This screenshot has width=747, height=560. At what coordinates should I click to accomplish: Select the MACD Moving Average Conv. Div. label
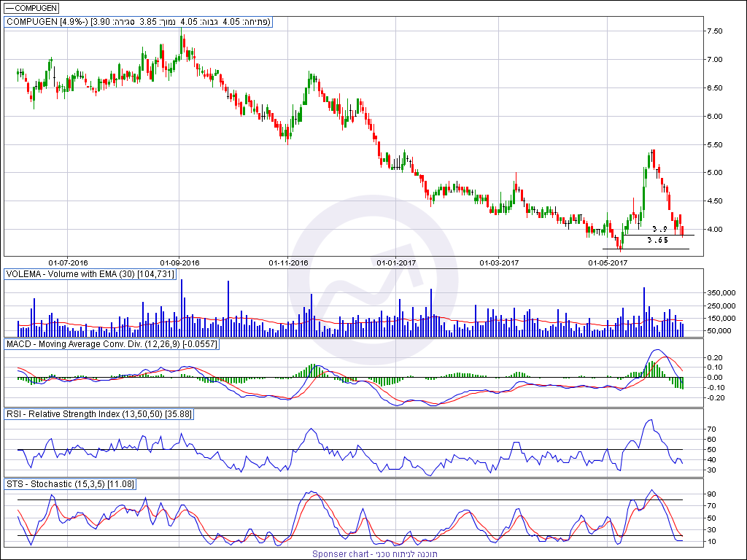point(112,344)
